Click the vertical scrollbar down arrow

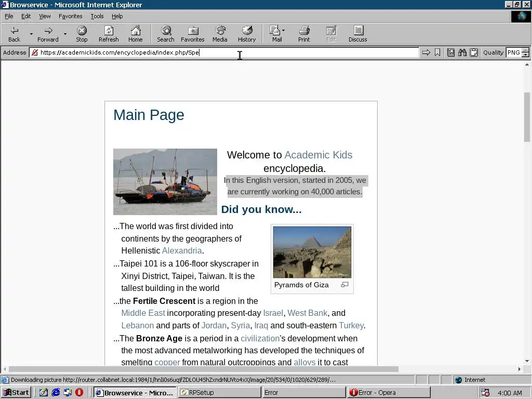[527, 361]
